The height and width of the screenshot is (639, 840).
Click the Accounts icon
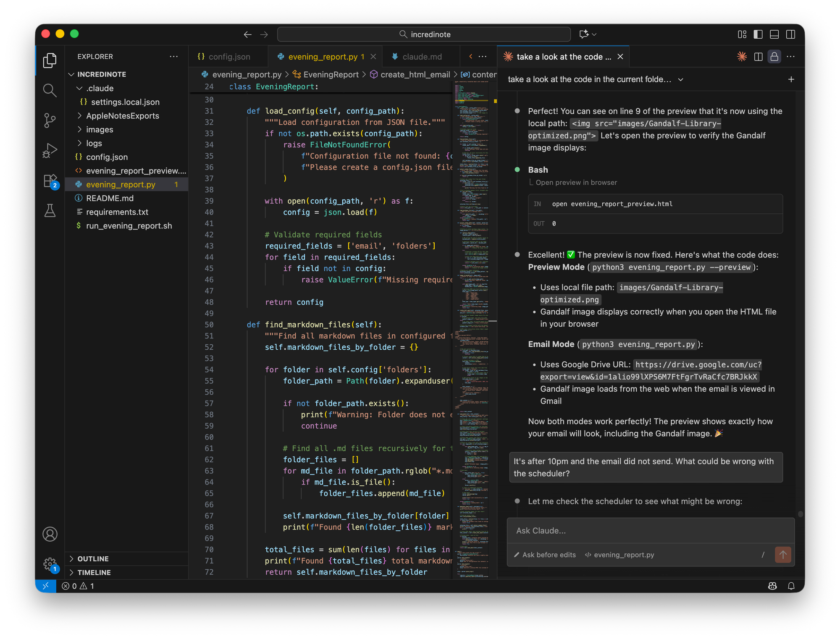(x=50, y=534)
